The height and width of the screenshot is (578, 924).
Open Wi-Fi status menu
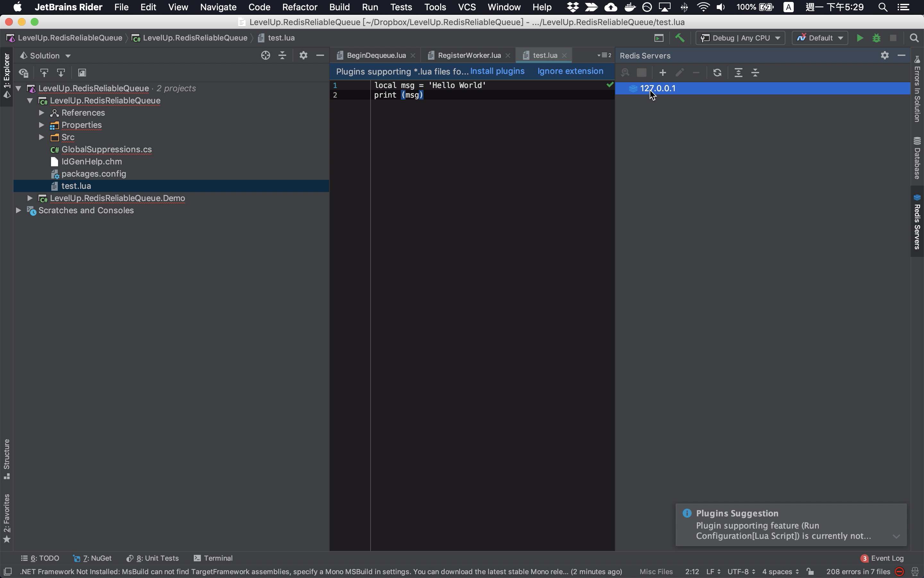(703, 7)
